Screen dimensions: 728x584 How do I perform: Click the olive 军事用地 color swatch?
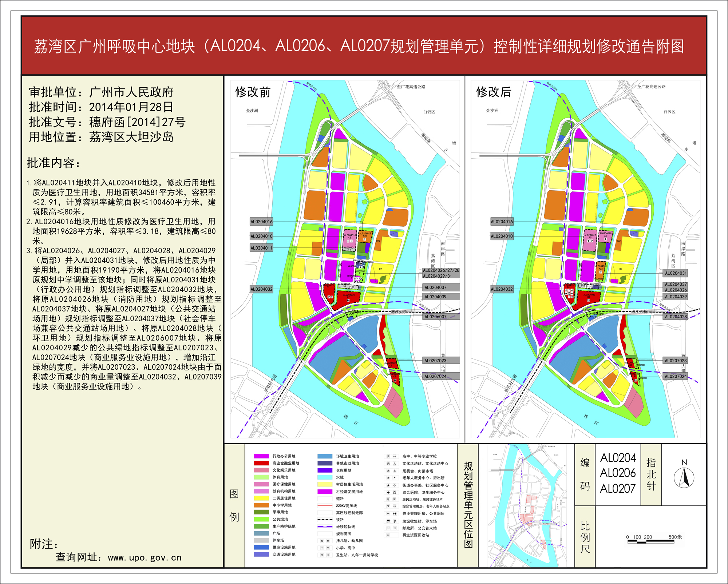[261, 512]
